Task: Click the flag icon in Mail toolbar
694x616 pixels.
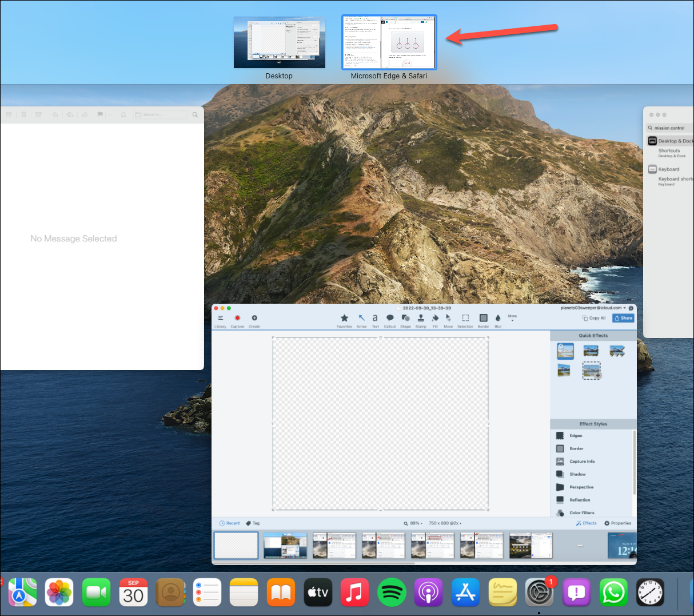Action: tap(99, 115)
